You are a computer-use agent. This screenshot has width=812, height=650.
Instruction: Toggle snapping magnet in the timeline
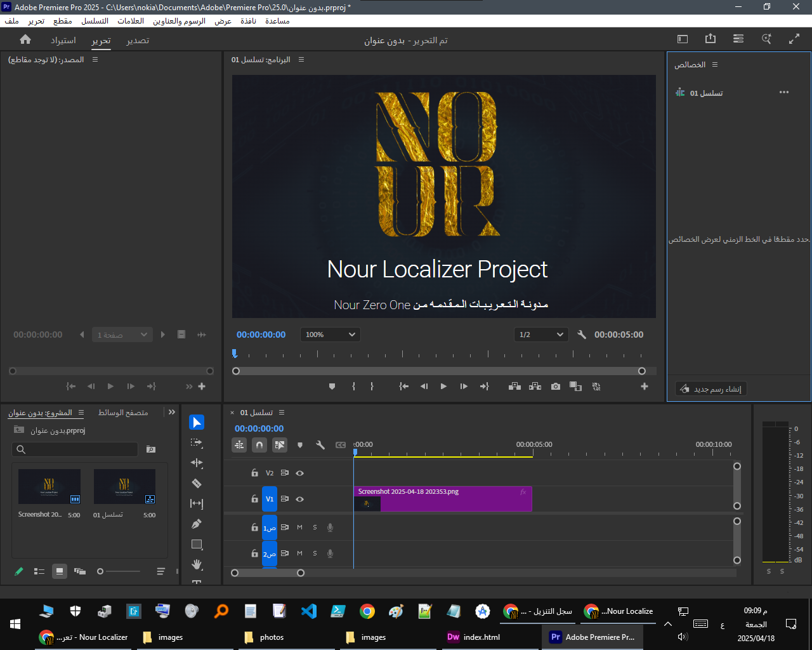pyautogui.click(x=259, y=445)
